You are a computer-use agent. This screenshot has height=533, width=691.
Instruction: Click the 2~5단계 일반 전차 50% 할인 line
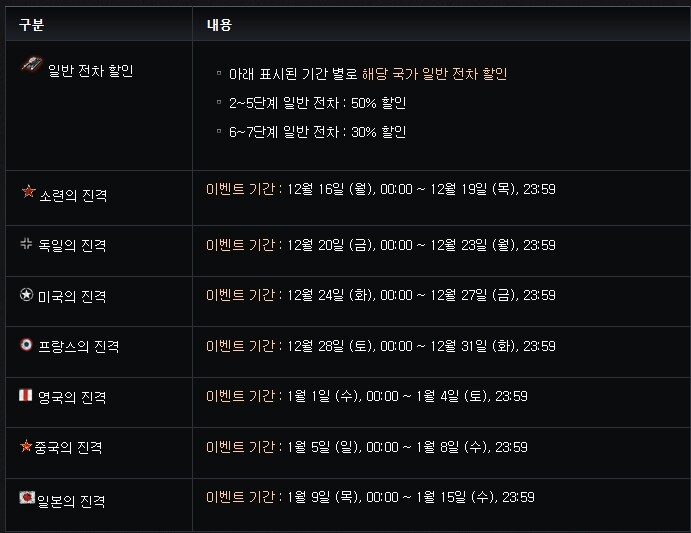pyautogui.click(x=317, y=103)
